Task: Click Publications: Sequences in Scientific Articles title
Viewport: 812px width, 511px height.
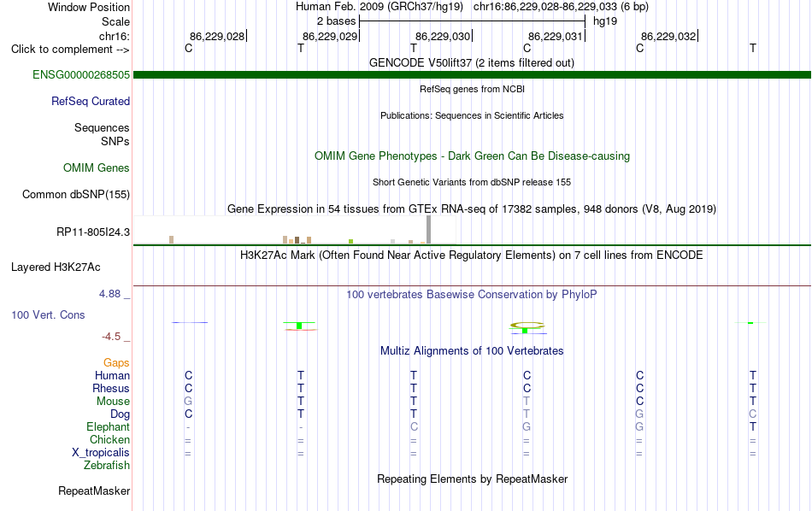Action: coord(472,115)
